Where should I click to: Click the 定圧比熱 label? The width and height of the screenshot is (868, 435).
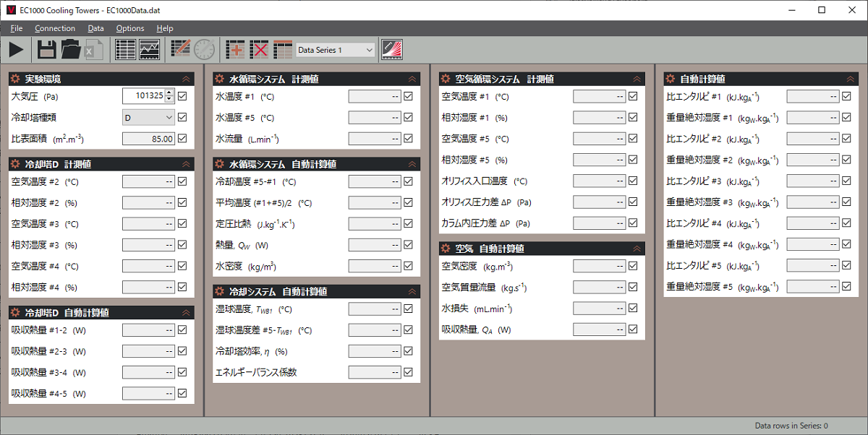(255, 224)
